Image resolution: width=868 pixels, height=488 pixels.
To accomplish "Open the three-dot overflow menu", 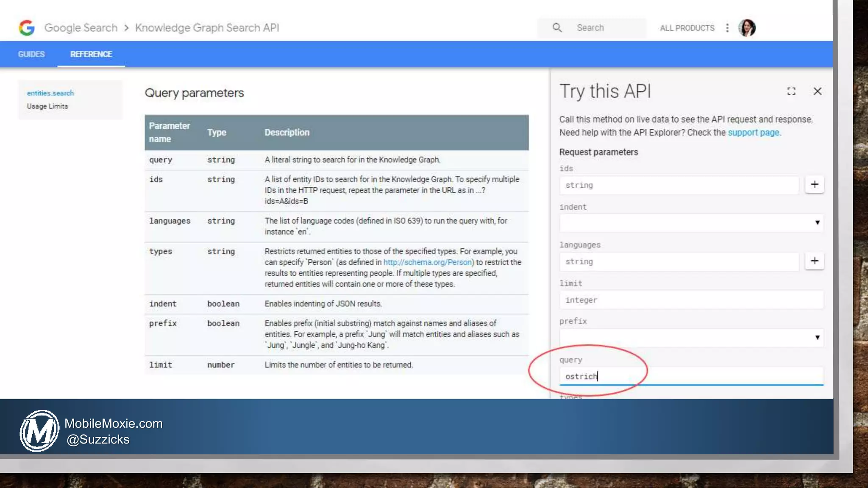I will click(727, 28).
